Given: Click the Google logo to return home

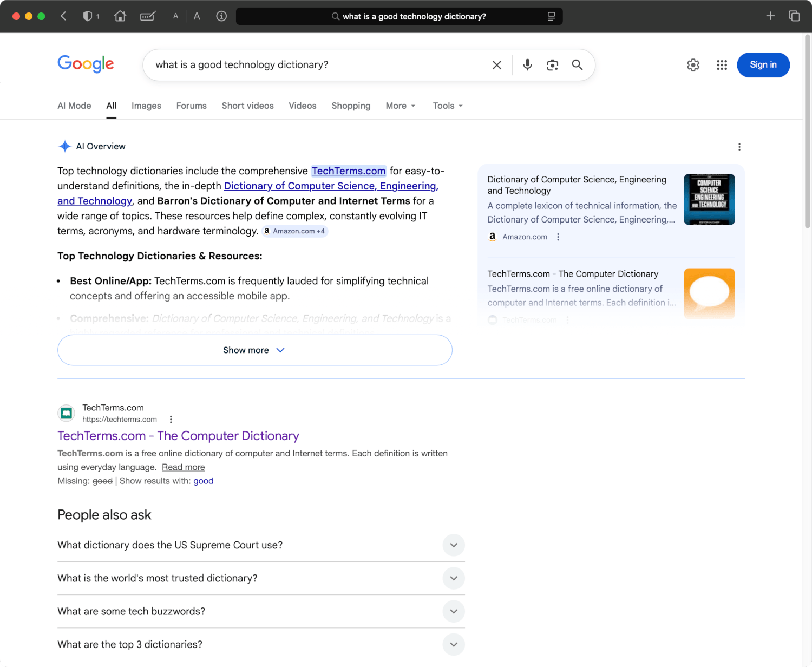Looking at the screenshot, I should [x=85, y=64].
